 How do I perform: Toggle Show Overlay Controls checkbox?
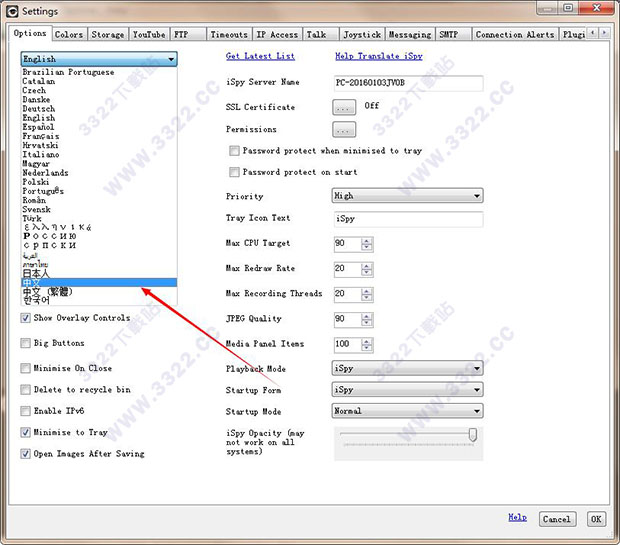pos(26,318)
